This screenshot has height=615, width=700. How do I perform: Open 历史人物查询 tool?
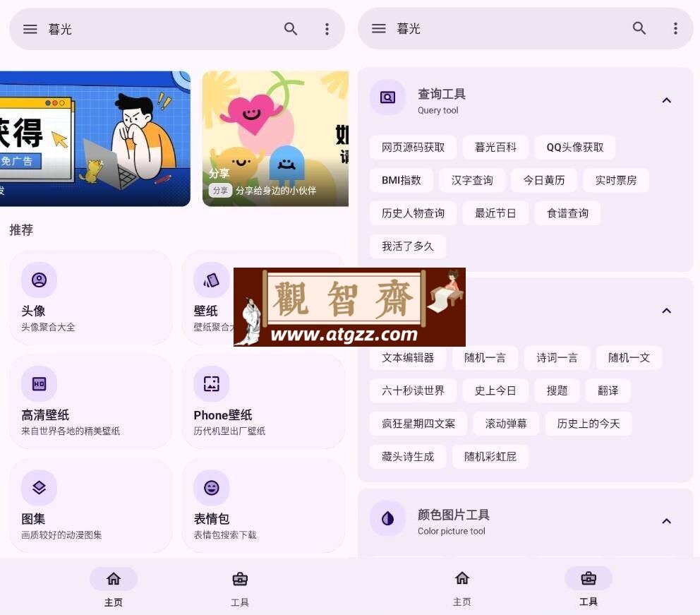coord(413,213)
